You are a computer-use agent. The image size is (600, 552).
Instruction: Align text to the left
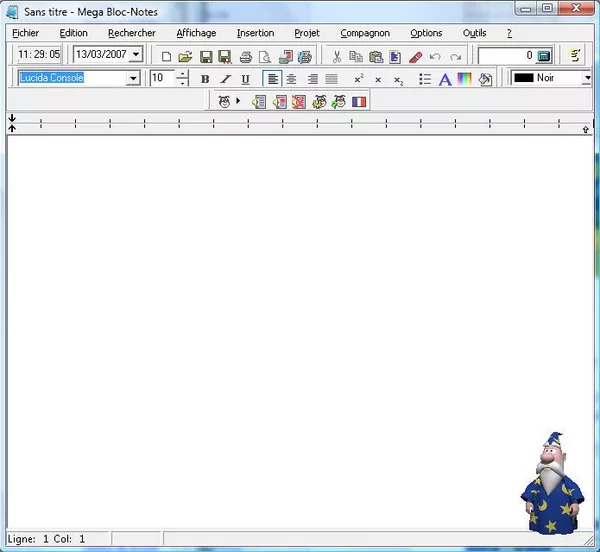(x=272, y=79)
